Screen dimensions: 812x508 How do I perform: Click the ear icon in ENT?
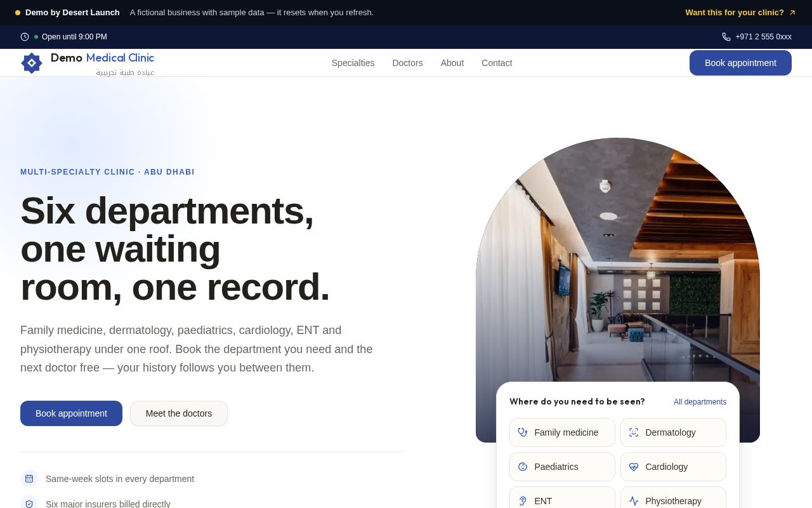[x=523, y=501]
